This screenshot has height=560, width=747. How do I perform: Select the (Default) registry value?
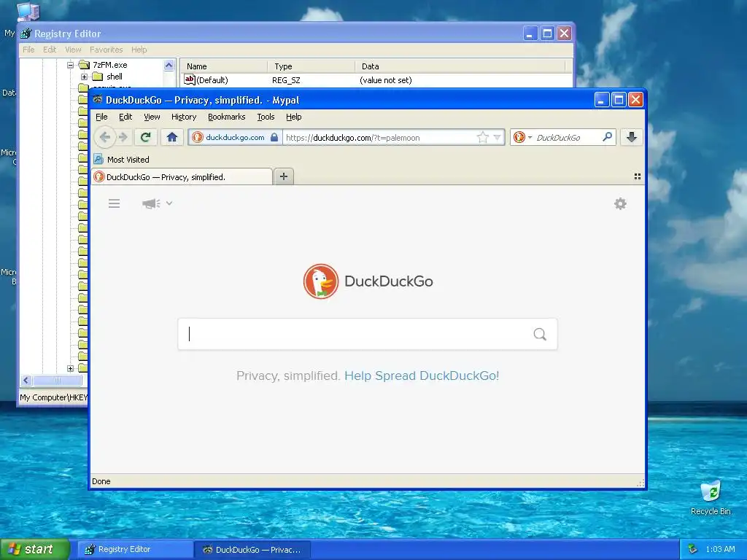point(206,80)
